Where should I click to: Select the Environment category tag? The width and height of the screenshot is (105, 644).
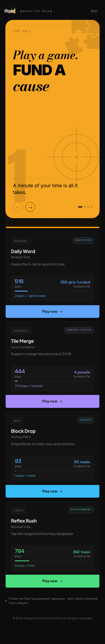(x=81, y=510)
